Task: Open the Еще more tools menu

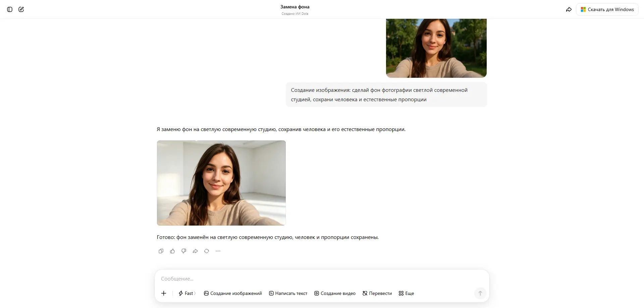Action: tap(406, 293)
